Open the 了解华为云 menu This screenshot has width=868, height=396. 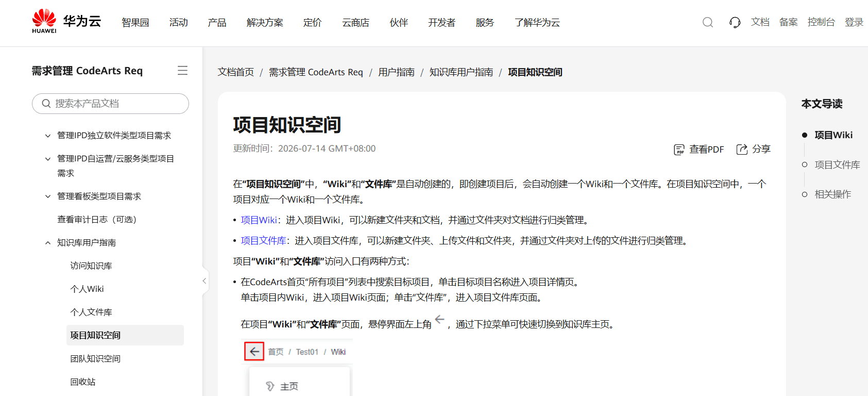pos(537,23)
